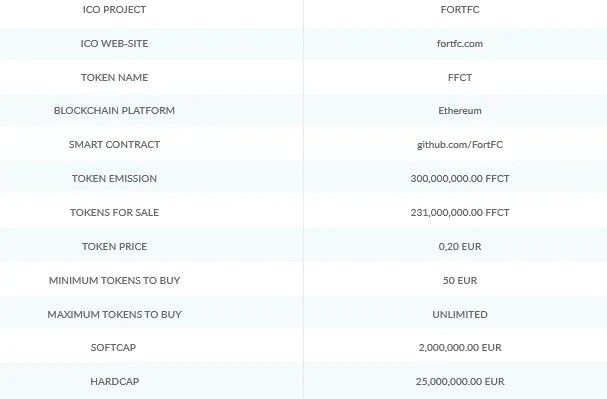607x399 pixels.
Task: Select the ICO WEB-SITE row label
Action: click(114, 44)
